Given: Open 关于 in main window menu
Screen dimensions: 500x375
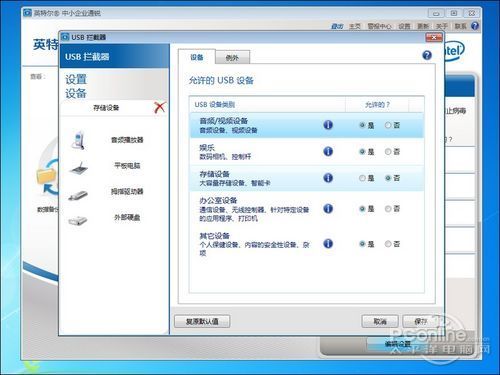Looking at the screenshot, I should [x=442, y=26].
